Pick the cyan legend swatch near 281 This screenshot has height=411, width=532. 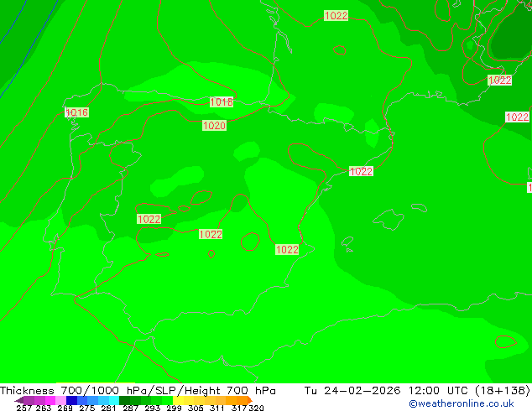click(114, 400)
